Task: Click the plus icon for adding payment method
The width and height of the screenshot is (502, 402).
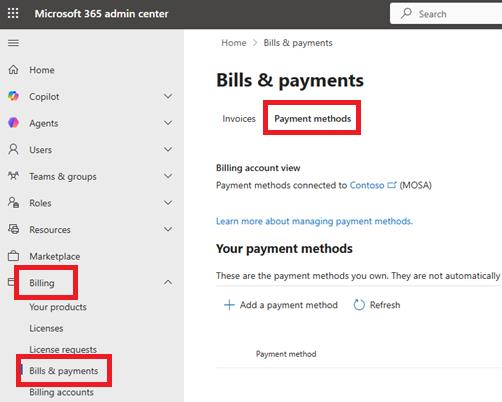Action: pos(229,305)
